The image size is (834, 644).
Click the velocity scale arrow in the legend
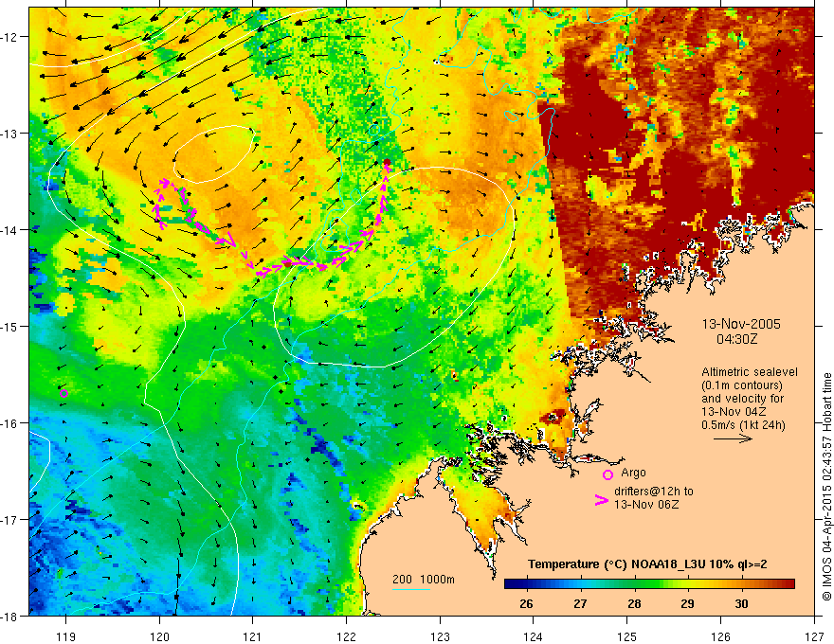pyautogui.click(x=733, y=438)
